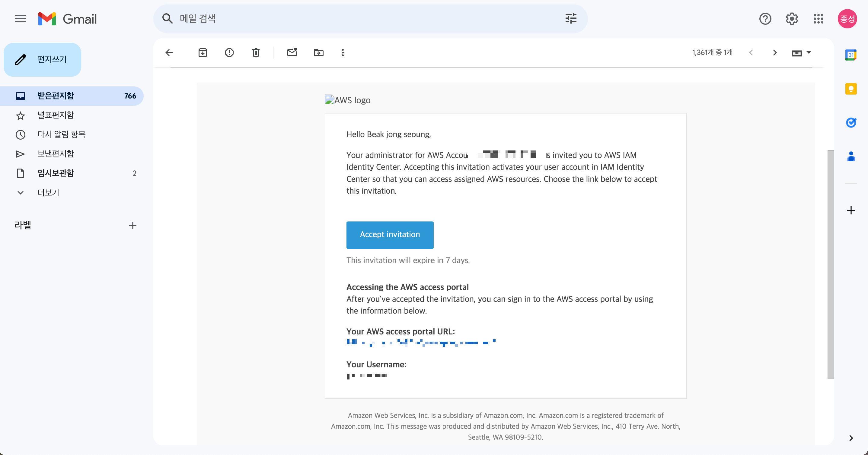This screenshot has height=455, width=868.
Task: Mark email as unread
Action: point(292,53)
